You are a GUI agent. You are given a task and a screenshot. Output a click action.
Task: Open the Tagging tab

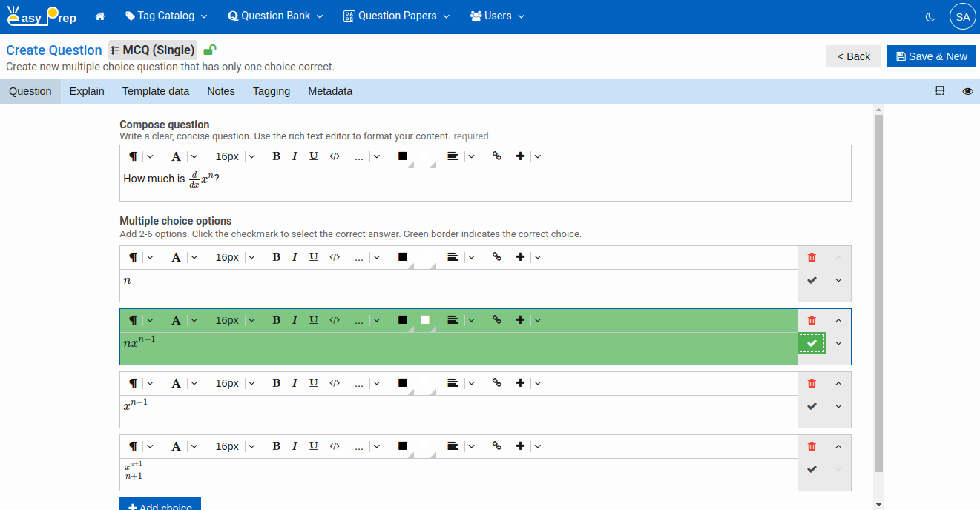click(271, 91)
